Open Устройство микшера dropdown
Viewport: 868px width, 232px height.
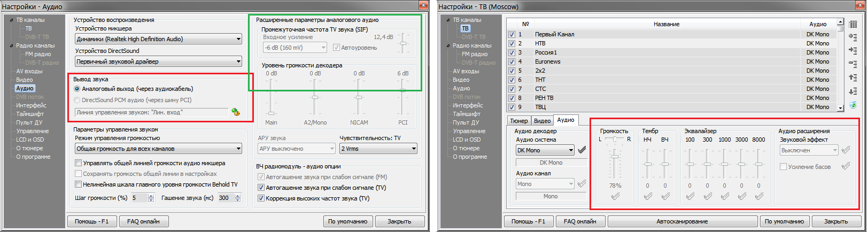pyautogui.click(x=238, y=39)
